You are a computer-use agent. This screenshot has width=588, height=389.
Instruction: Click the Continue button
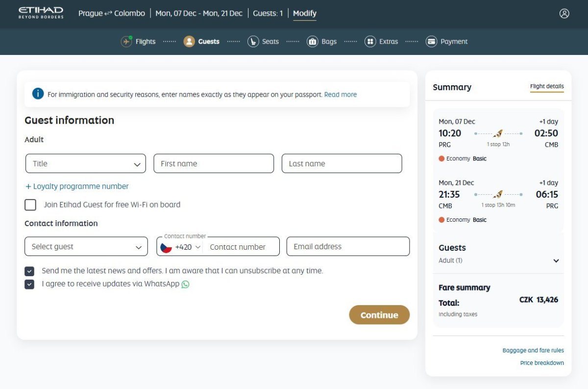pos(379,315)
